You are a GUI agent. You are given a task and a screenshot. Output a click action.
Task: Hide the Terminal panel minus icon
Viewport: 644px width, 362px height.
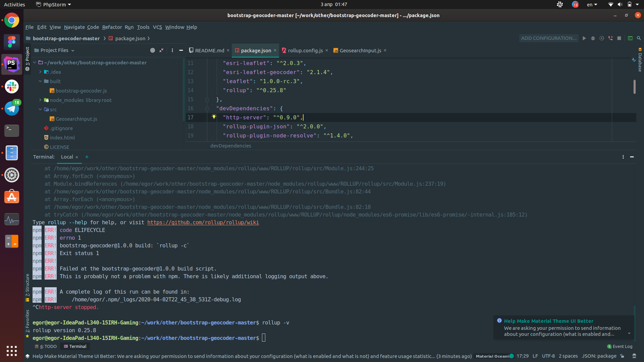pos(632,157)
